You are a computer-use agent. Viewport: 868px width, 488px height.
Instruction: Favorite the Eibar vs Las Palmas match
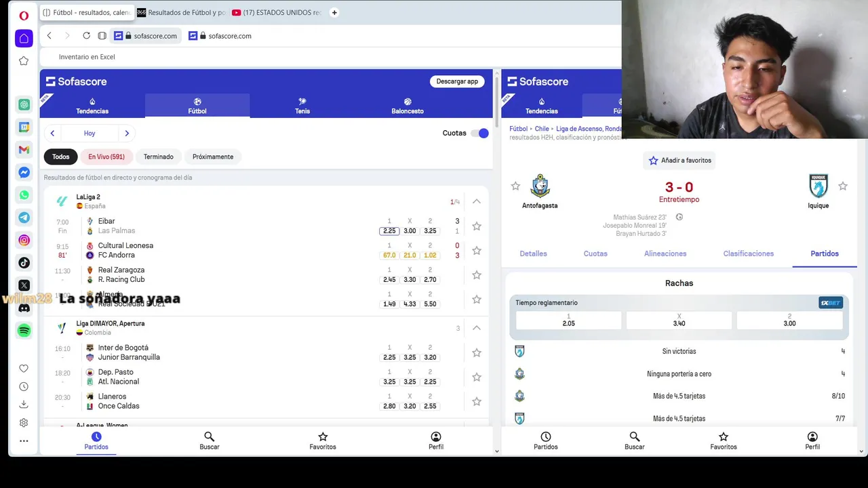tap(477, 226)
